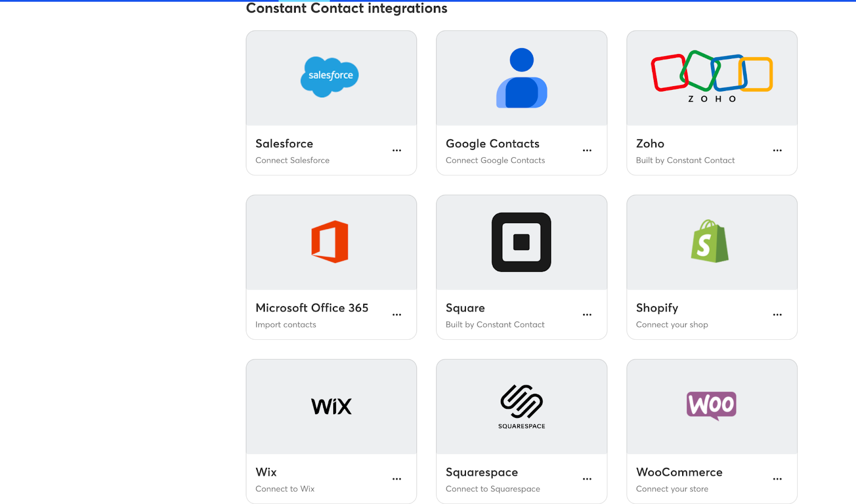The height and width of the screenshot is (504, 856).
Task: Click Connect your shop under Shopify
Action: [672, 324]
